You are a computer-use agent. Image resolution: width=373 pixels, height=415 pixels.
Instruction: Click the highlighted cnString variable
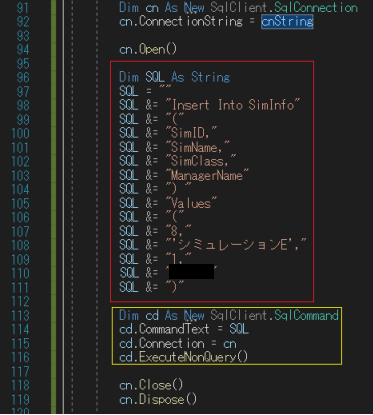(x=287, y=22)
